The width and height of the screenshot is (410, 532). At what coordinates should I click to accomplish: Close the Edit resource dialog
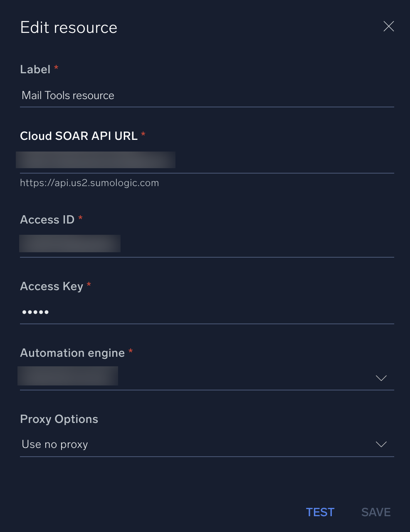tap(388, 26)
